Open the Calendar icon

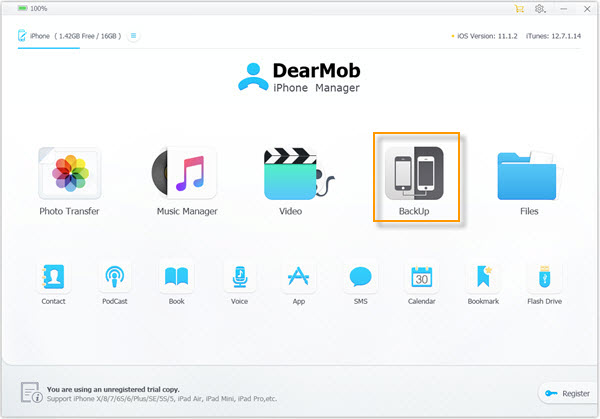pos(422,277)
